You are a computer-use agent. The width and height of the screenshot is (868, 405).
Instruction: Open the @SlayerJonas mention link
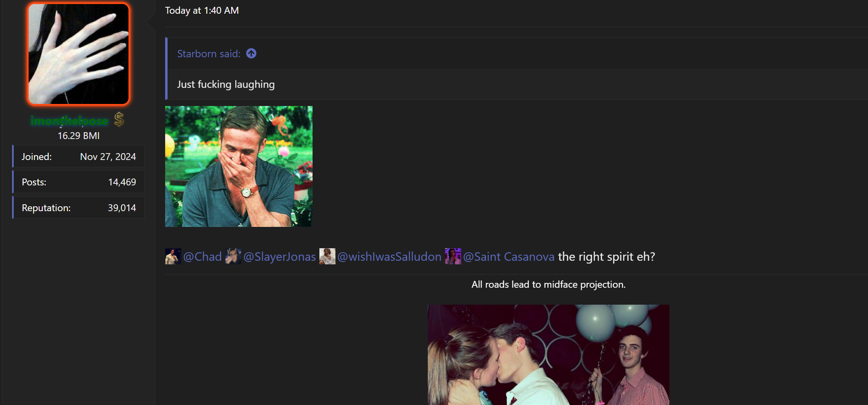280,257
